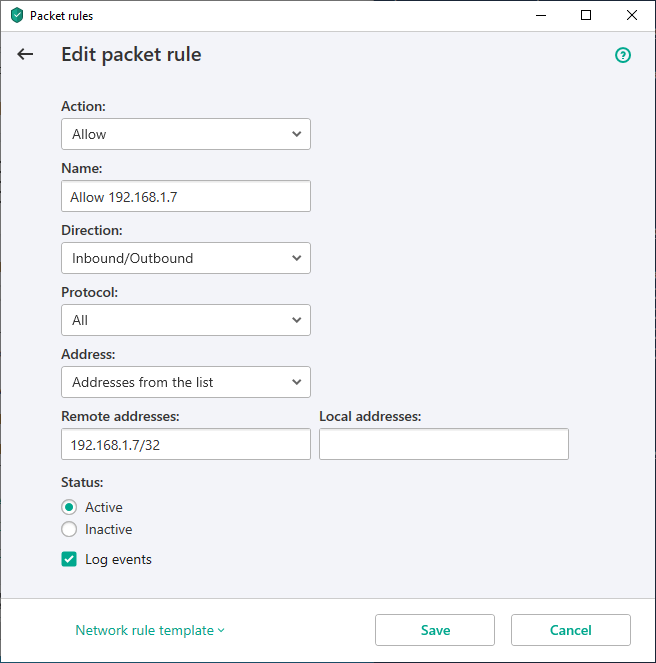
Task: Uncheck the Log events checkbox
Action: click(x=69, y=559)
